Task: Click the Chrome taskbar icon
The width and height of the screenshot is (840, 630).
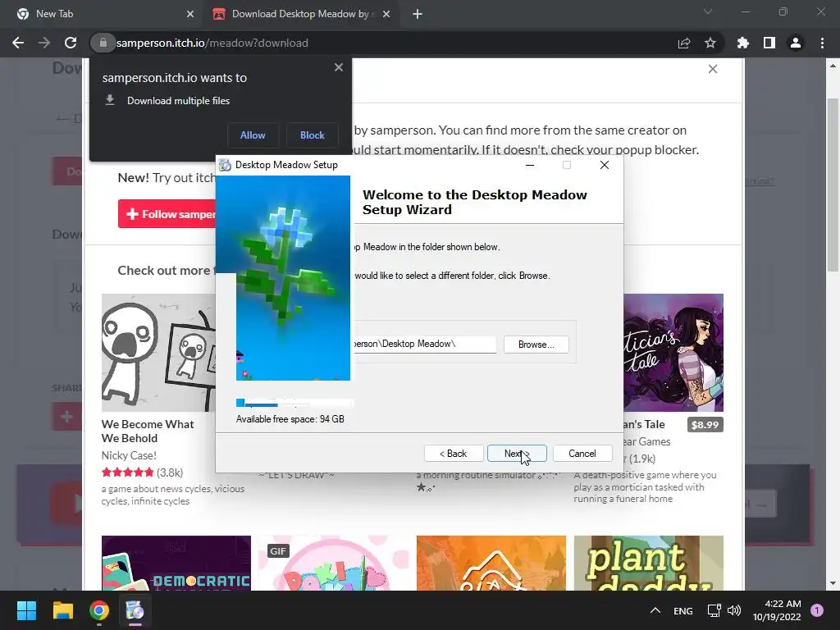Action: click(x=99, y=610)
